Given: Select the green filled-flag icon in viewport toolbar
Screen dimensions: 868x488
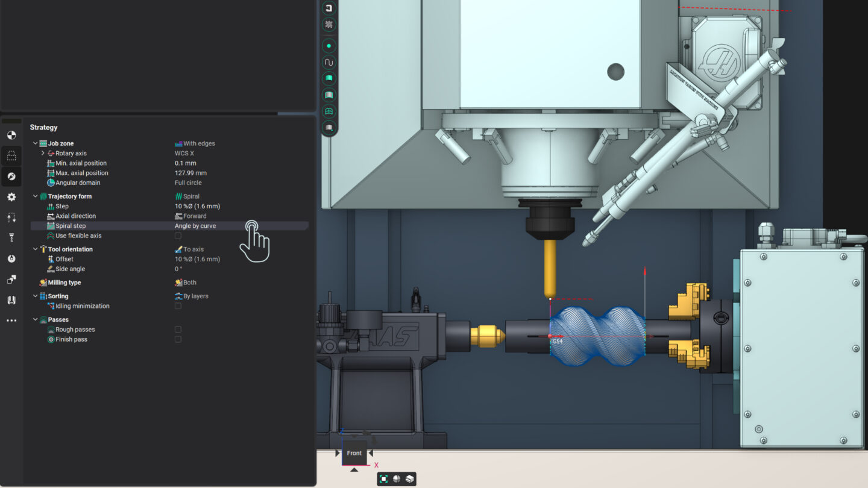Looking at the screenshot, I should tap(329, 78).
